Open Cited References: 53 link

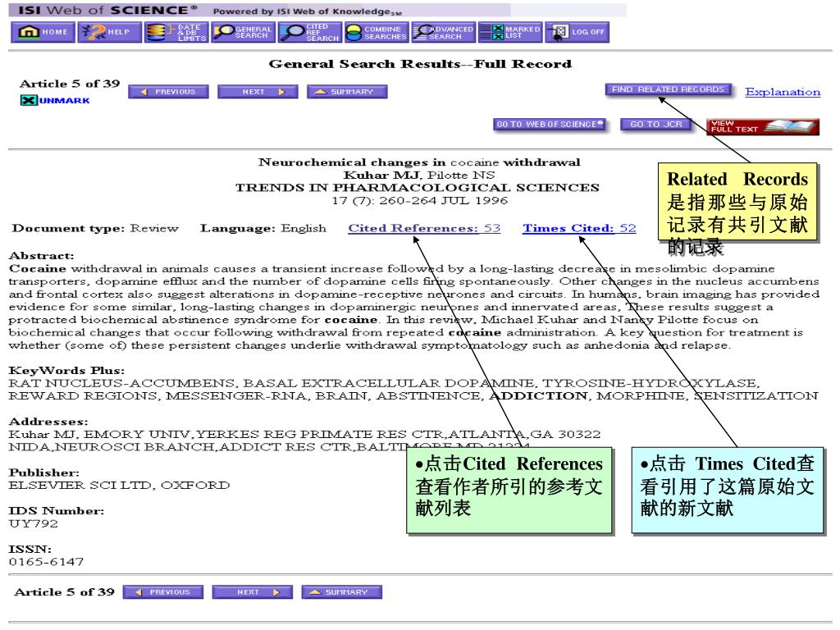pos(424,228)
